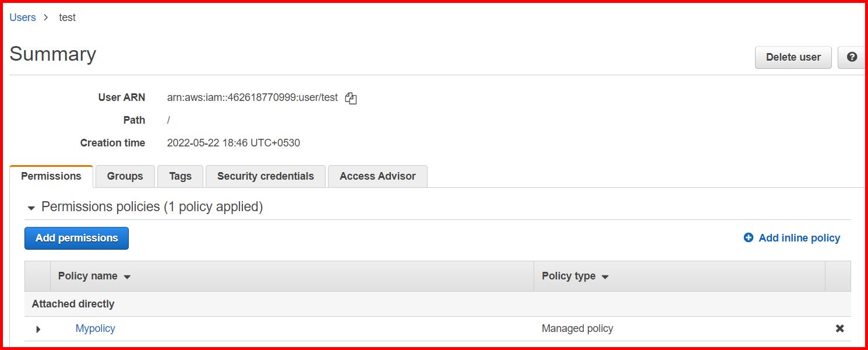This screenshot has height=350, width=868.
Task: Open the Add inline policy link
Action: click(798, 237)
